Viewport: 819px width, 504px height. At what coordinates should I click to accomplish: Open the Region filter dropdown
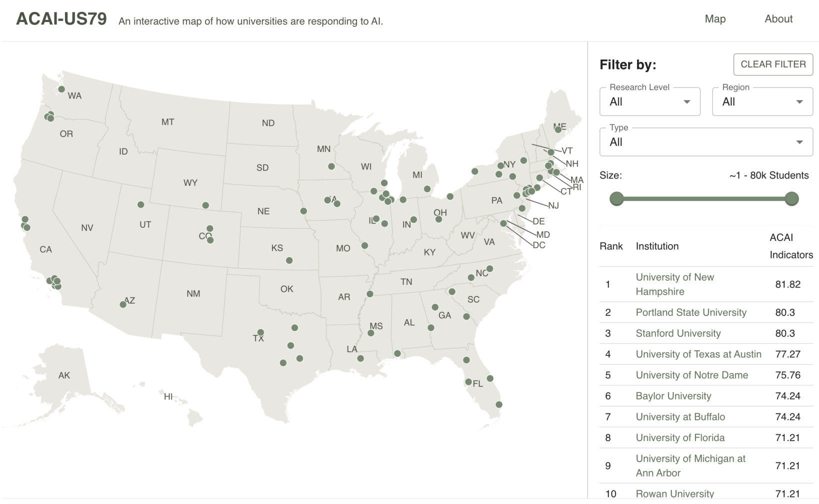click(762, 101)
